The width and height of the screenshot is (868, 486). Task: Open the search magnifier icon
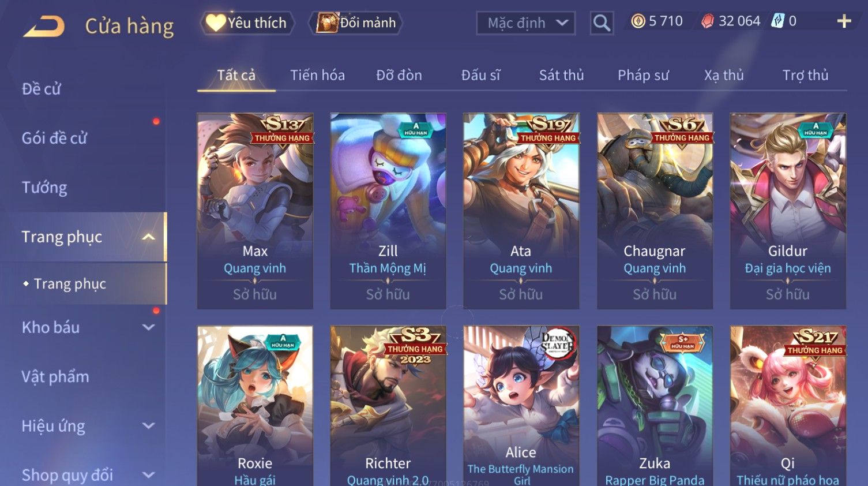[x=602, y=23]
